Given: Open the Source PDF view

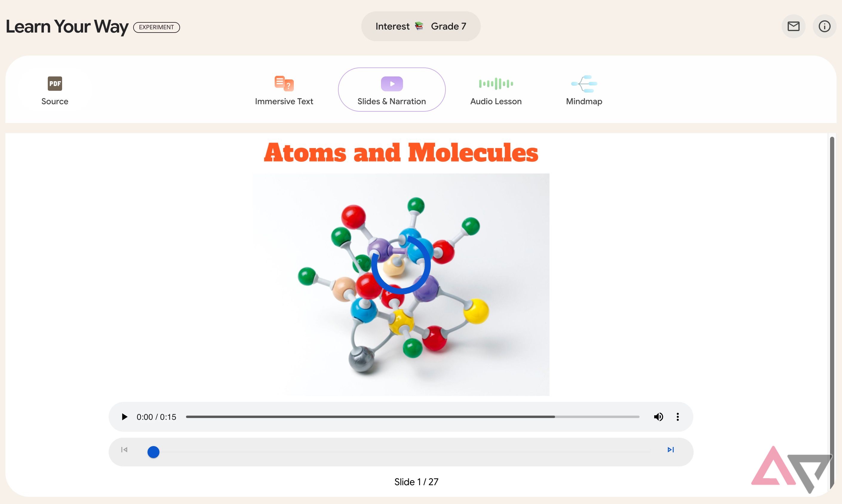Looking at the screenshot, I should (x=55, y=90).
